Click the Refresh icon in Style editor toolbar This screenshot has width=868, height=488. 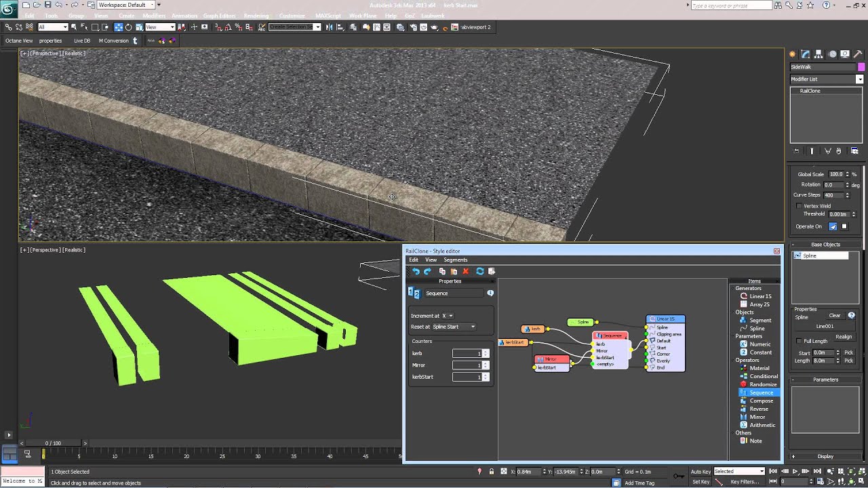click(x=480, y=271)
